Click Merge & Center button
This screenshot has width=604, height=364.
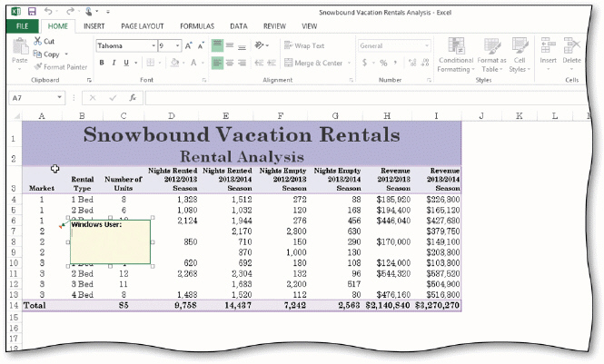point(313,63)
